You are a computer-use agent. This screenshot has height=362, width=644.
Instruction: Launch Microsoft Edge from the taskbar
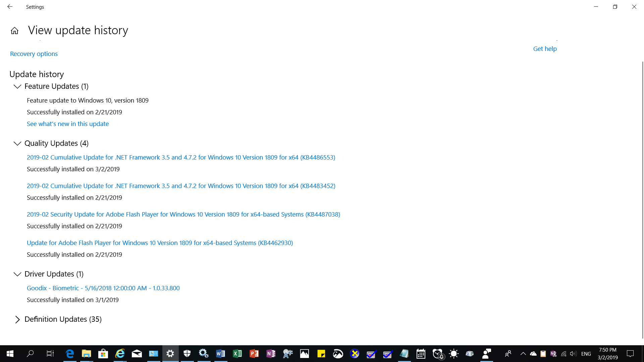[x=70, y=354]
